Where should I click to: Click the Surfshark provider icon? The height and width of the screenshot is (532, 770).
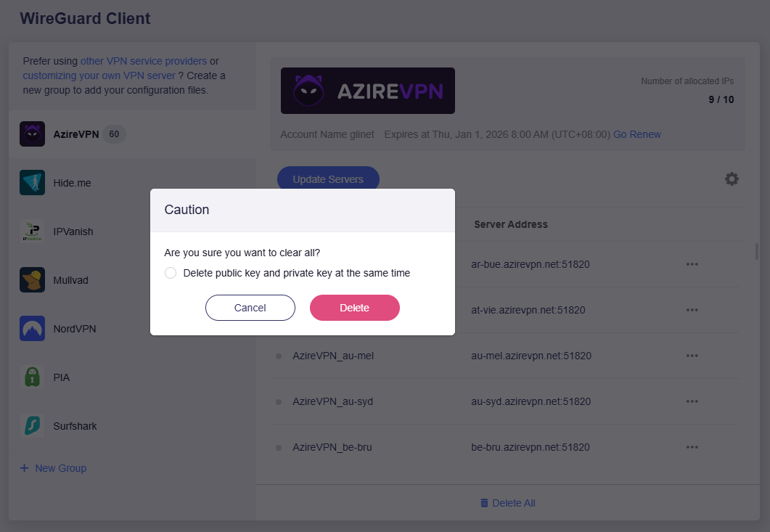coord(32,426)
